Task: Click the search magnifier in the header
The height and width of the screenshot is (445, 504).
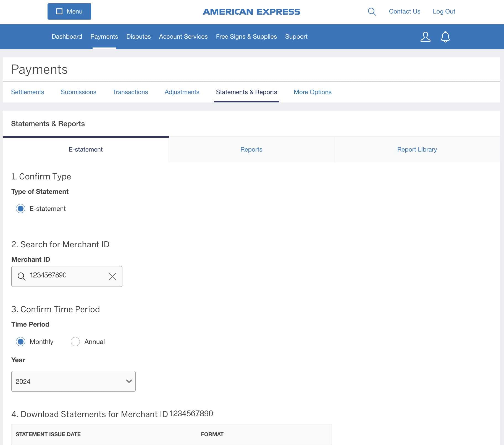Action: click(372, 12)
